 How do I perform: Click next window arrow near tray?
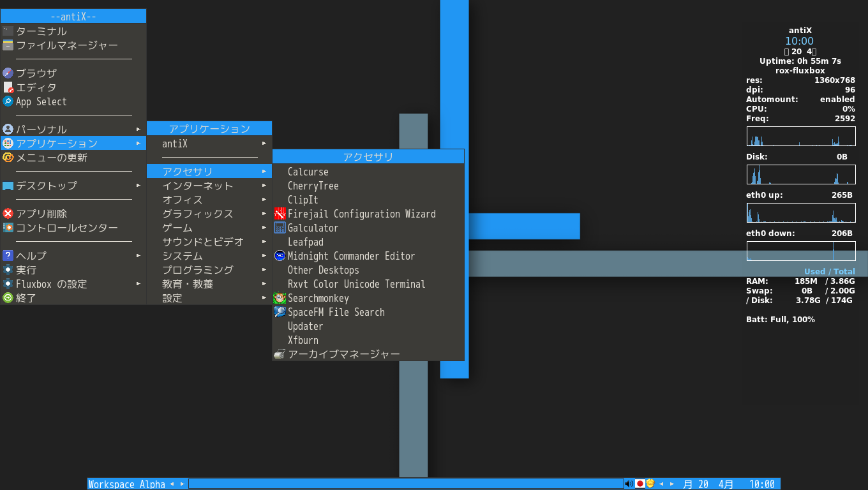click(672, 484)
